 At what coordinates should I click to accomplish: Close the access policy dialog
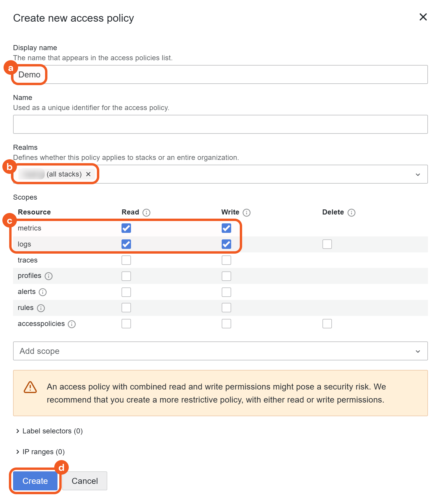click(x=423, y=17)
